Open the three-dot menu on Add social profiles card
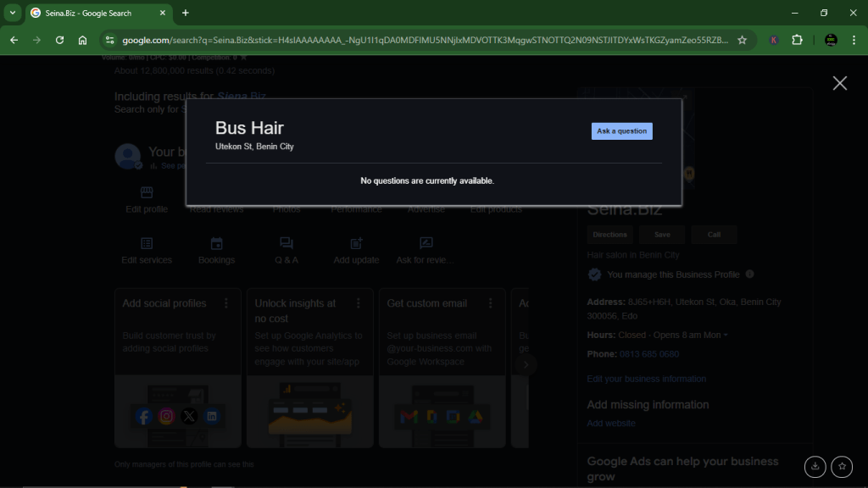The image size is (868, 488). coord(226,303)
